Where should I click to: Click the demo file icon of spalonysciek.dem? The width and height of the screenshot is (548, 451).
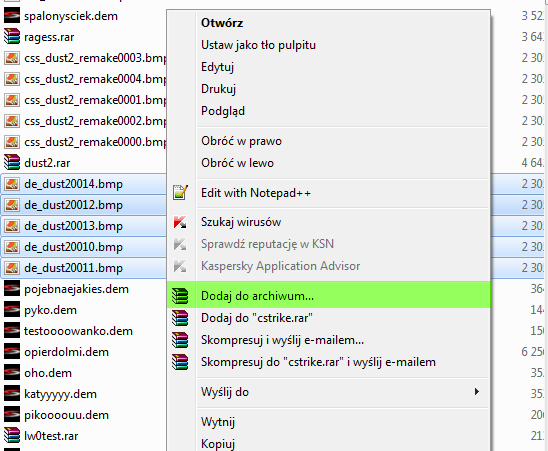[x=12, y=16]
